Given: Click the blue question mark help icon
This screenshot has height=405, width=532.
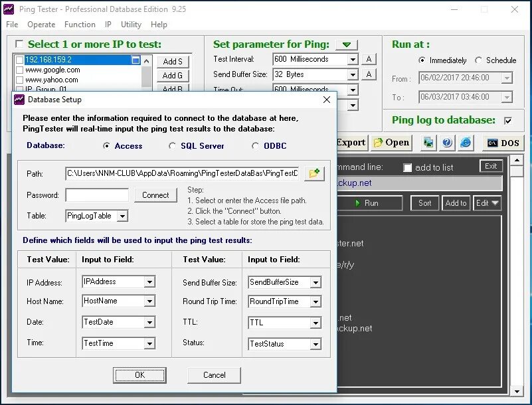Looking at the screenshot, I should coord(447,143).
